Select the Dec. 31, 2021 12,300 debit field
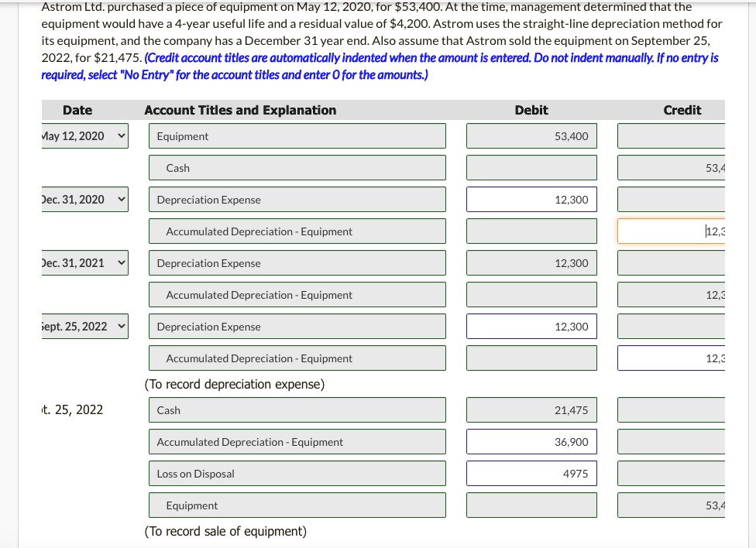Viewport: 756px width, 548px height. tap(531, 263)
